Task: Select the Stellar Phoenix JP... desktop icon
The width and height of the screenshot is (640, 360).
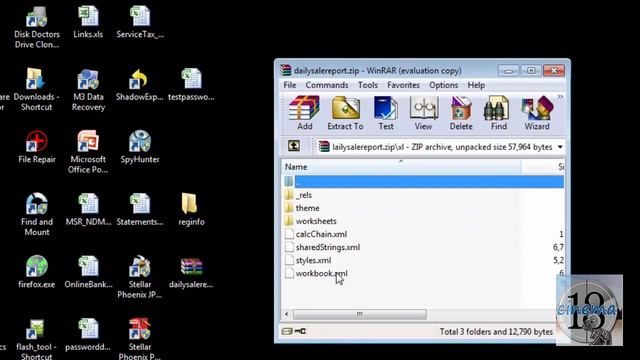Action: pos(140,277)
